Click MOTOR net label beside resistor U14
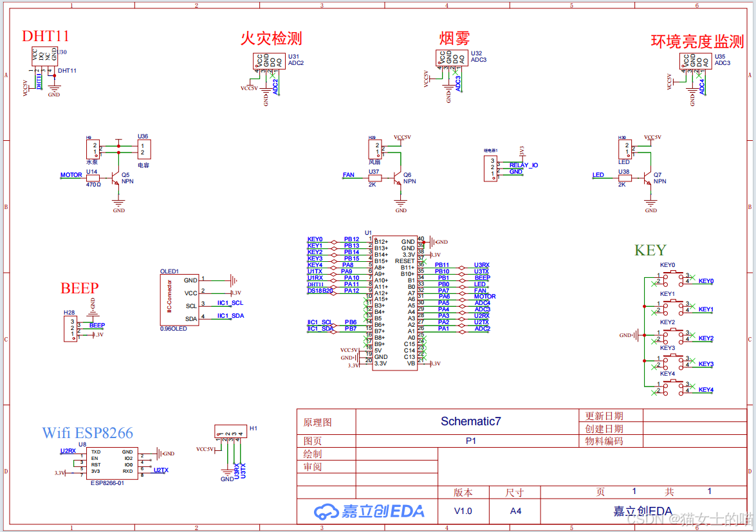 tap(71, 175)
